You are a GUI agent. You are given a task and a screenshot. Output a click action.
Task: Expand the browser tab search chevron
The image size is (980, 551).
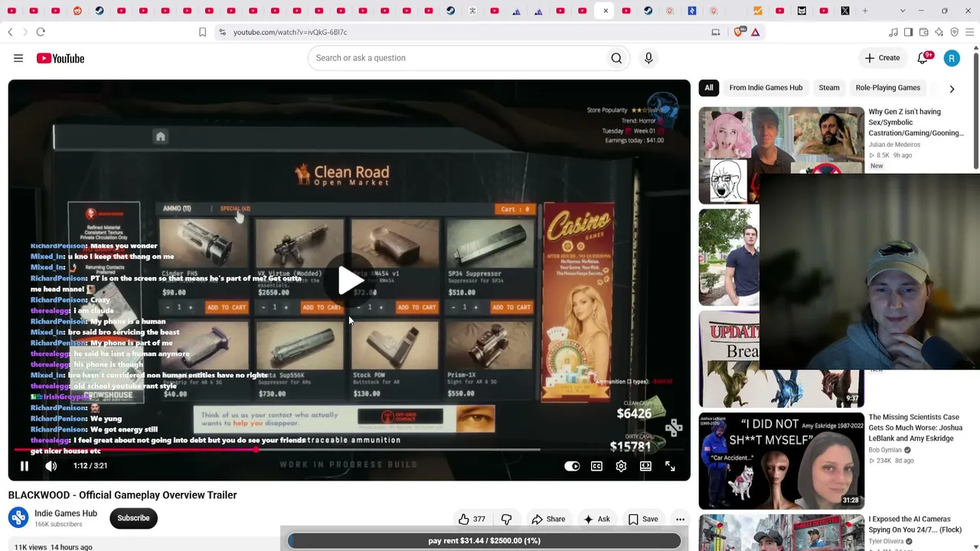click(903, 11)
